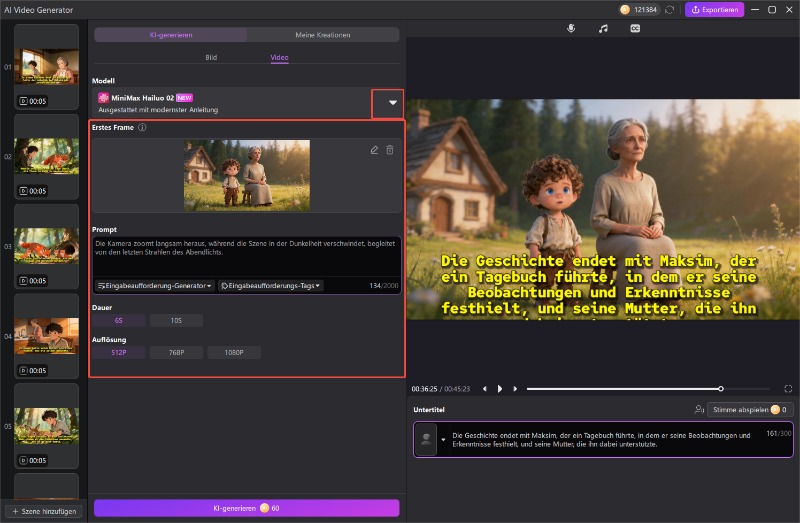Image resolution: width=800 pixels, height=523 pixels.
Task: Open the Eingabeaufforderung-Generator dropdown
Action: (x=154, y=286)
